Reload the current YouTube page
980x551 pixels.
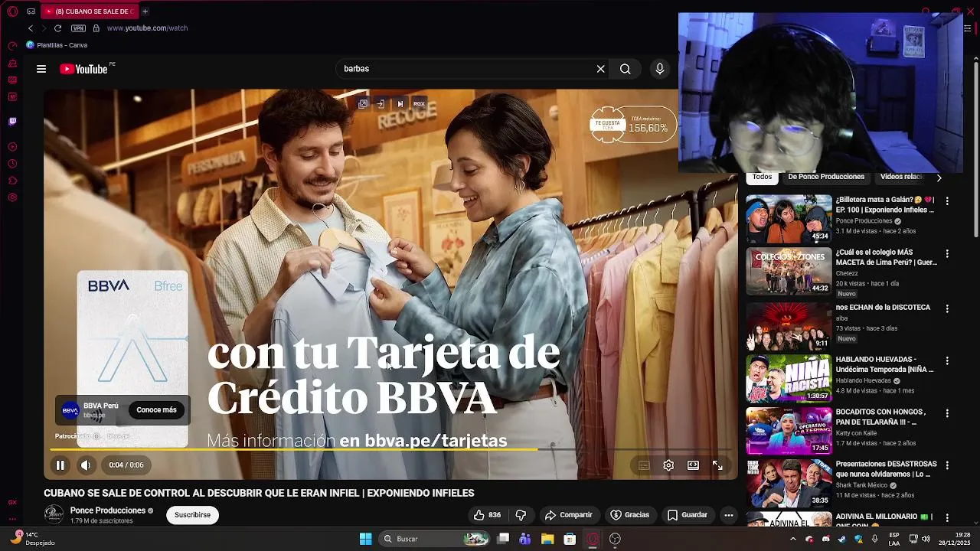pos(57,28)
